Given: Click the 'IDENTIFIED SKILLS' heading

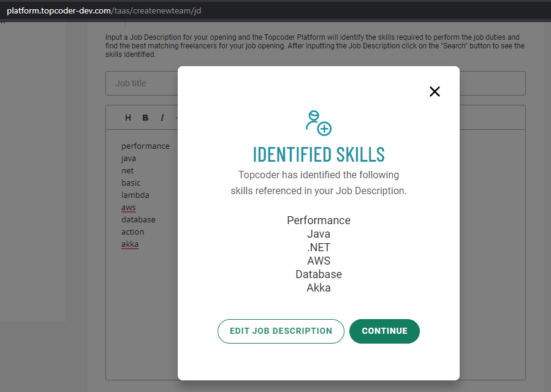Looking at the screenshot, I should (319, 154).
